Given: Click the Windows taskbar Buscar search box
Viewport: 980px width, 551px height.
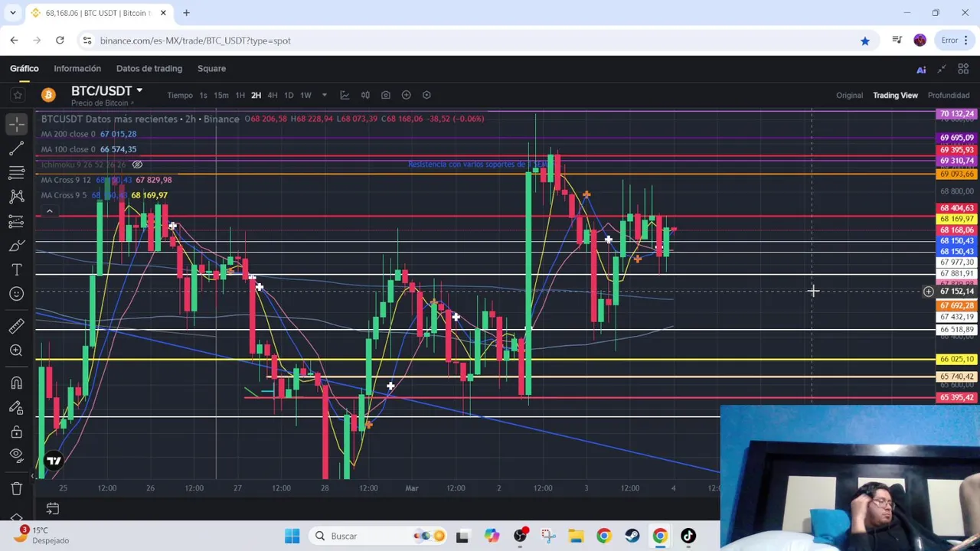Looking at the screenshot, I should pyautogui.click(x=377, y=536).
